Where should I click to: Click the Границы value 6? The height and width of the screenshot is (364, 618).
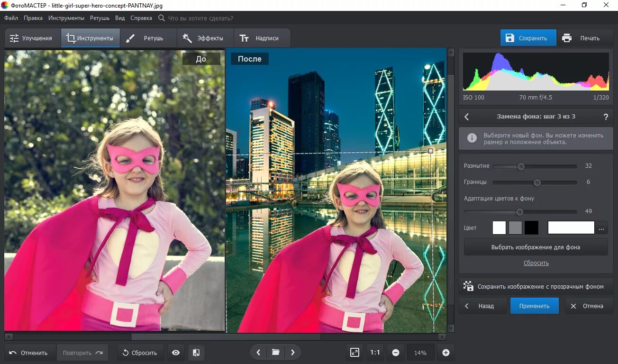pyautogui.click(x=588, y=182)
